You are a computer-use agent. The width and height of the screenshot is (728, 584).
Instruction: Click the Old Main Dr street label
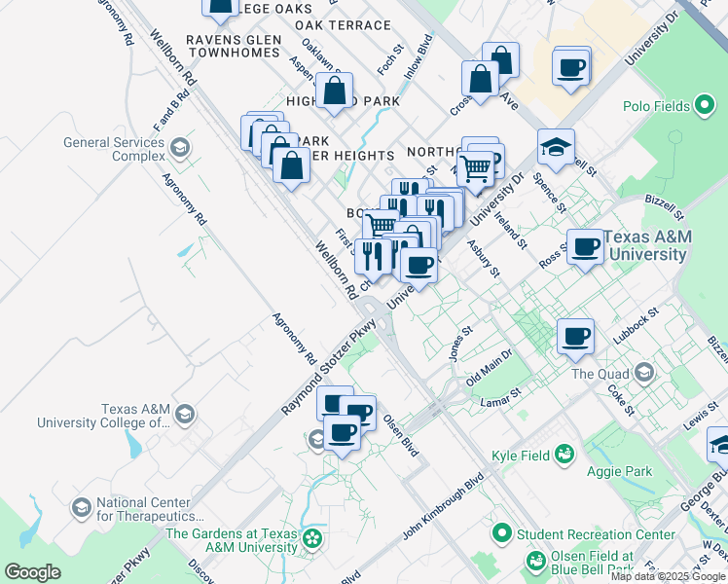pyautogui.click(x=489, y=368)
